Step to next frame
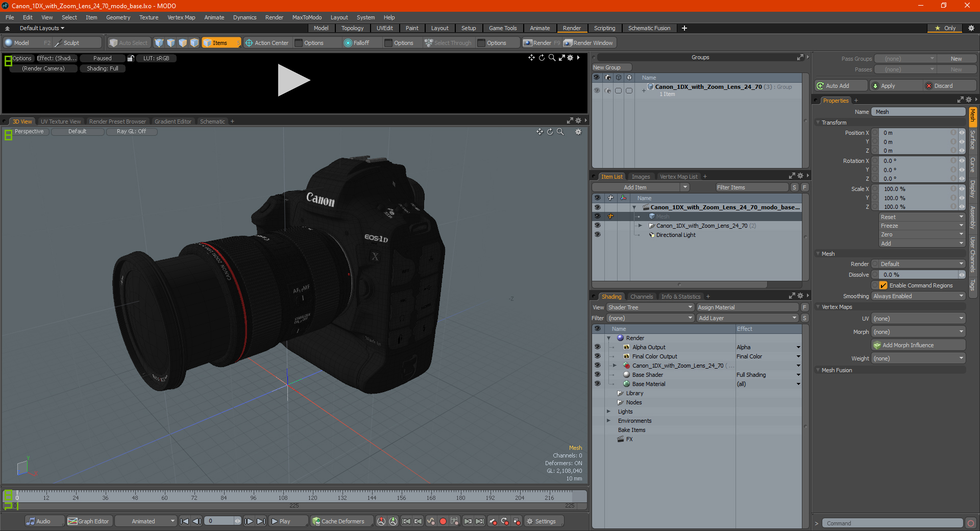The image size is (980, 531). [249, 521]
